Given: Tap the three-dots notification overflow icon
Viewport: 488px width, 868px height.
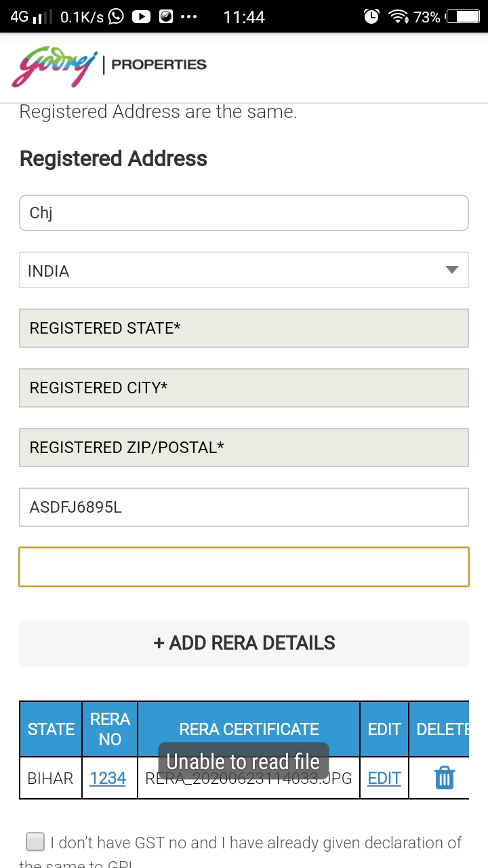Looking at the screenshot, I should tap(189, 16).
